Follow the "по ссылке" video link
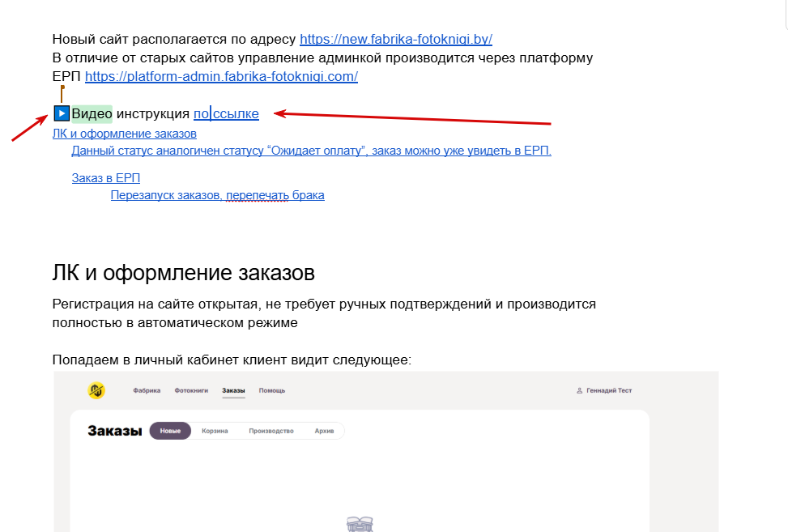 pos(226,113)
